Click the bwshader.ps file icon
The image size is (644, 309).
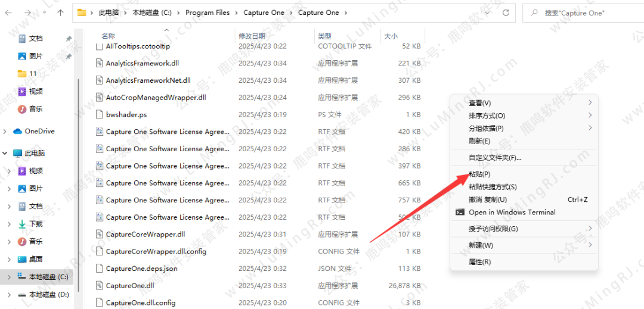coord(100,114)
